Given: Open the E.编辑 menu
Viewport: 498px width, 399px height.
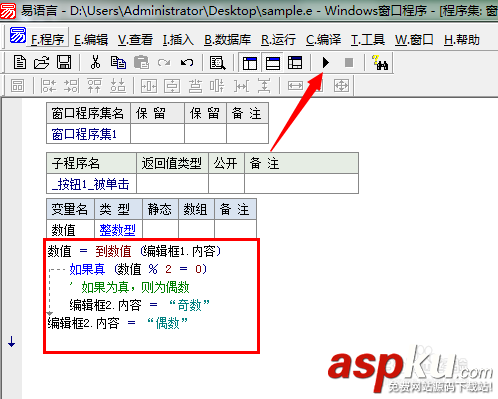Looking at the screenshot, I should [91, 40].
